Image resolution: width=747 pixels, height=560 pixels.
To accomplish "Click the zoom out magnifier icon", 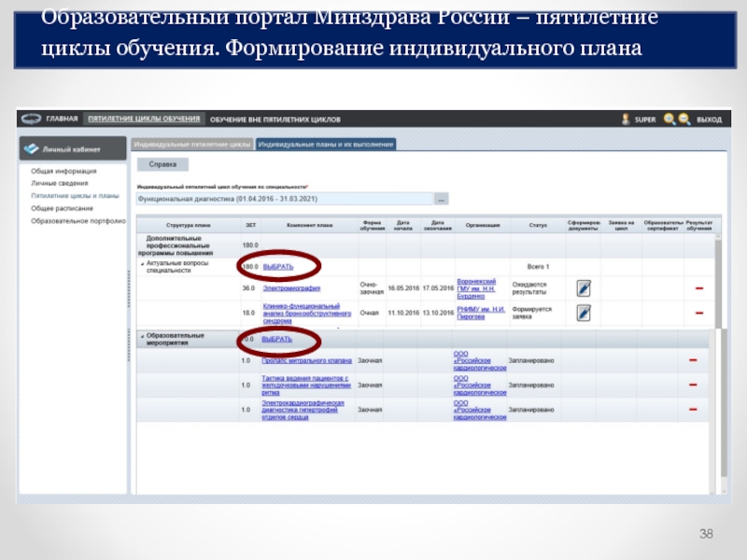I will tap(684, 119).
